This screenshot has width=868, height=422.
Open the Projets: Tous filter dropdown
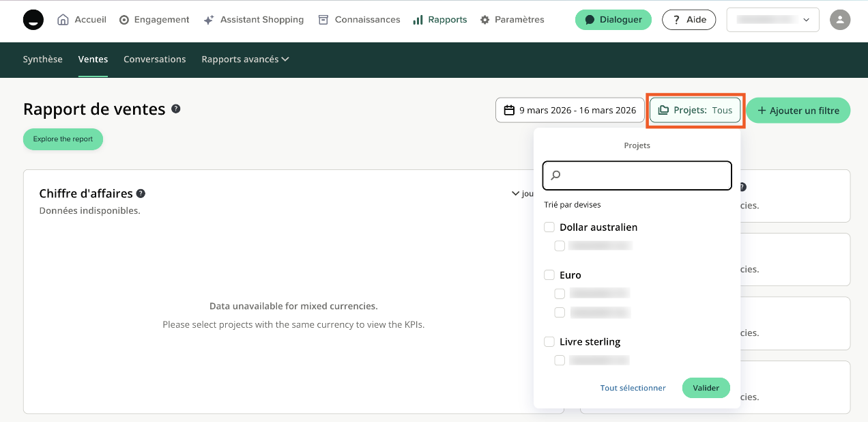click(x=695, y=111)
